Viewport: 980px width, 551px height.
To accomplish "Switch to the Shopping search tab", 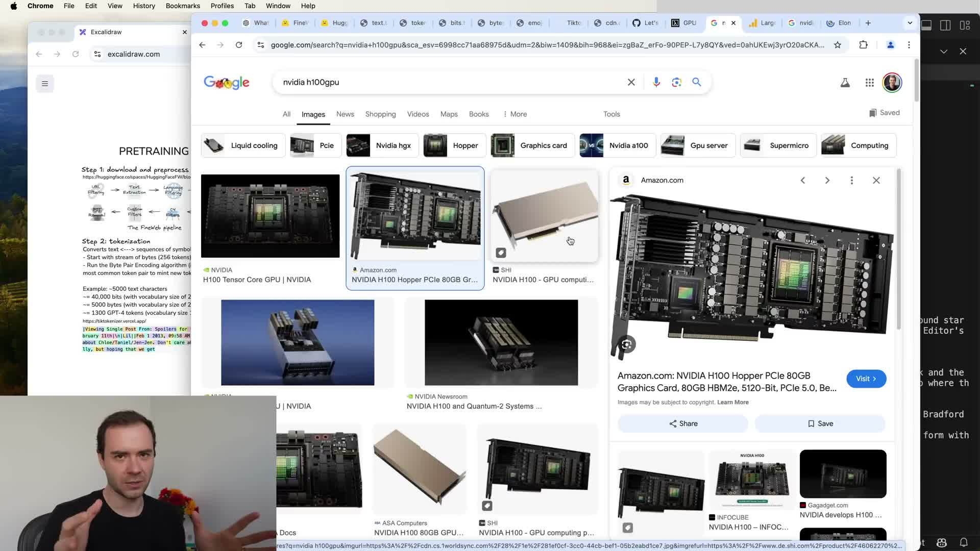I will (380, 114).
